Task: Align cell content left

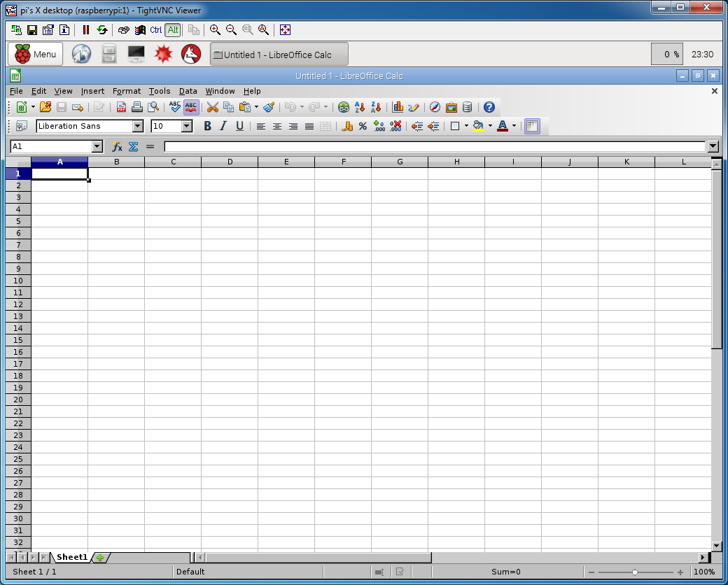Action: 261,126
